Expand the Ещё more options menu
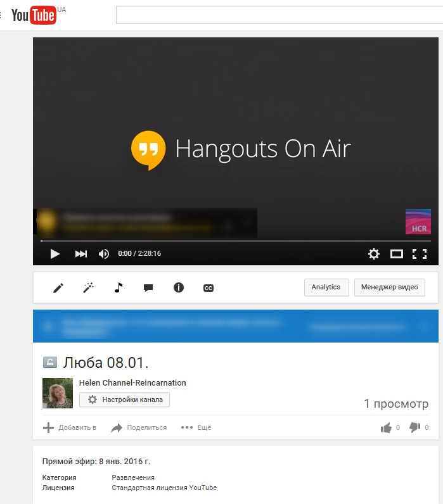This screenshot has width=443, height=504. coord(196,428)
